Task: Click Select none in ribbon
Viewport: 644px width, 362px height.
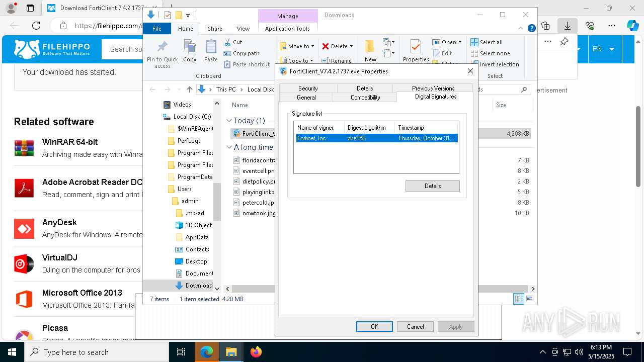Action: pos(490,53)
